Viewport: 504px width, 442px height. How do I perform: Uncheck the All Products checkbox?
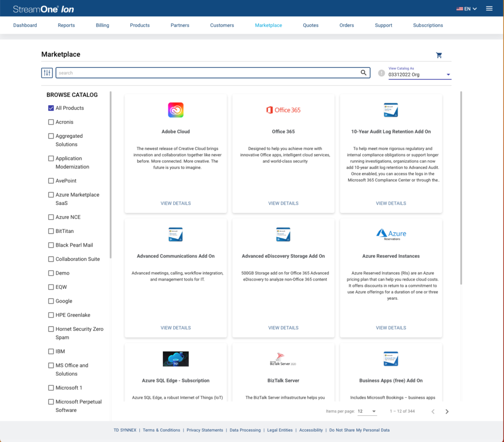[51, 108]
